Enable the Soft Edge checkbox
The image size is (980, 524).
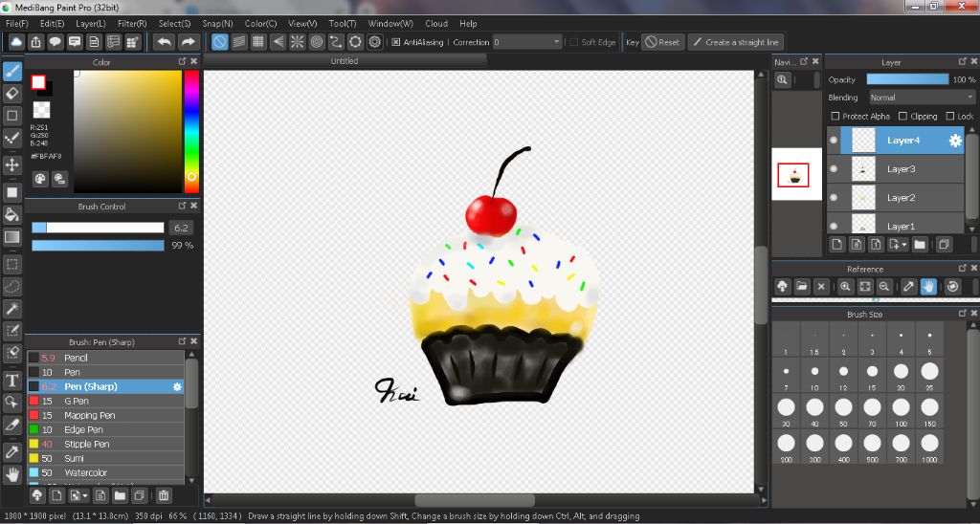[574, 42]
